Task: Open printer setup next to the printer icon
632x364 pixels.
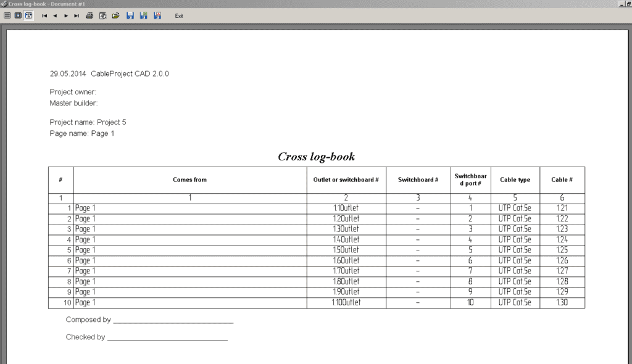Action: 102,15
